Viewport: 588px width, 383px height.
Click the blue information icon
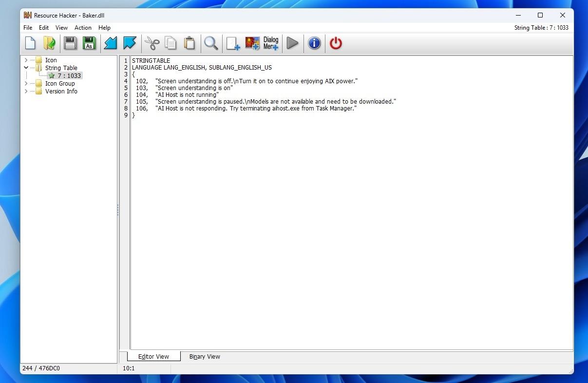click(314, 43)
